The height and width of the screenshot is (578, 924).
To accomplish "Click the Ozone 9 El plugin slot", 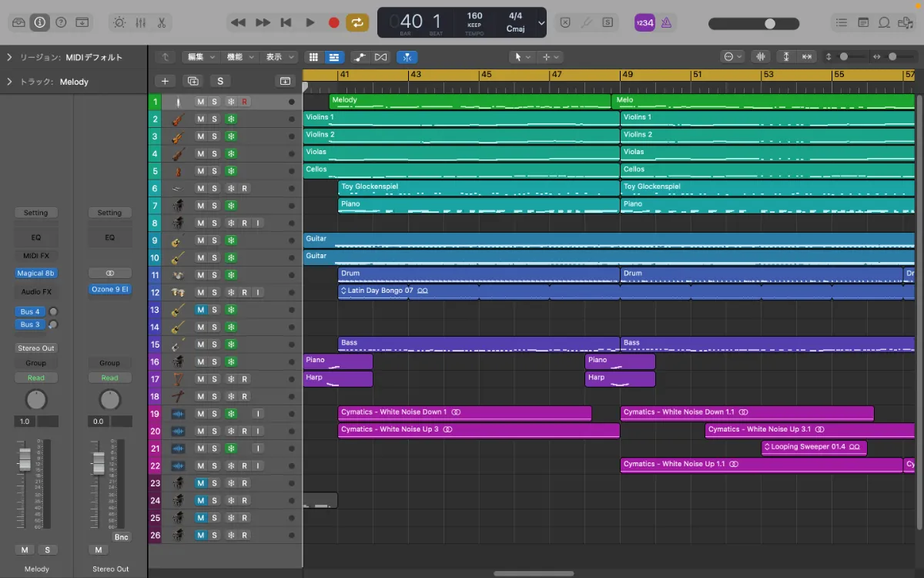I will 109,289.
